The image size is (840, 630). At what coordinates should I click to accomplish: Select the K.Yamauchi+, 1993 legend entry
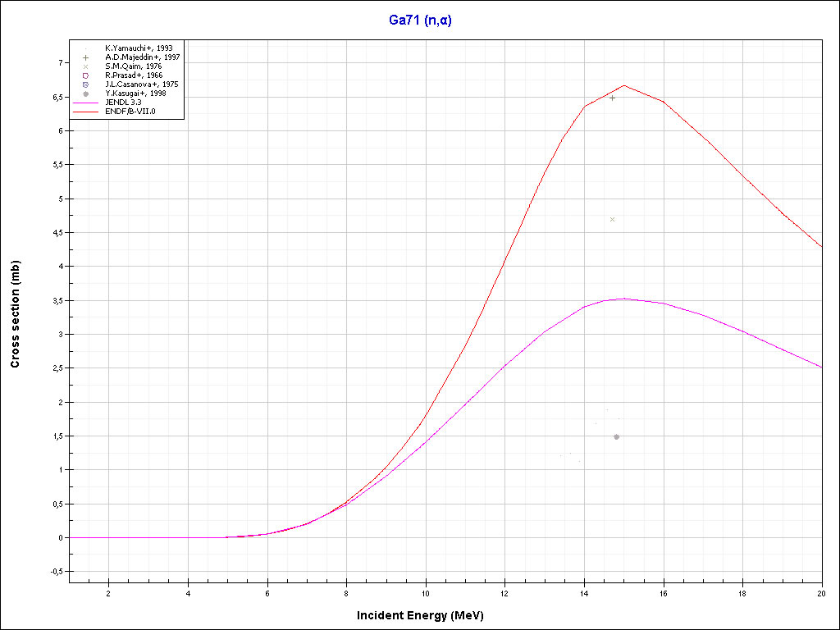138,48
